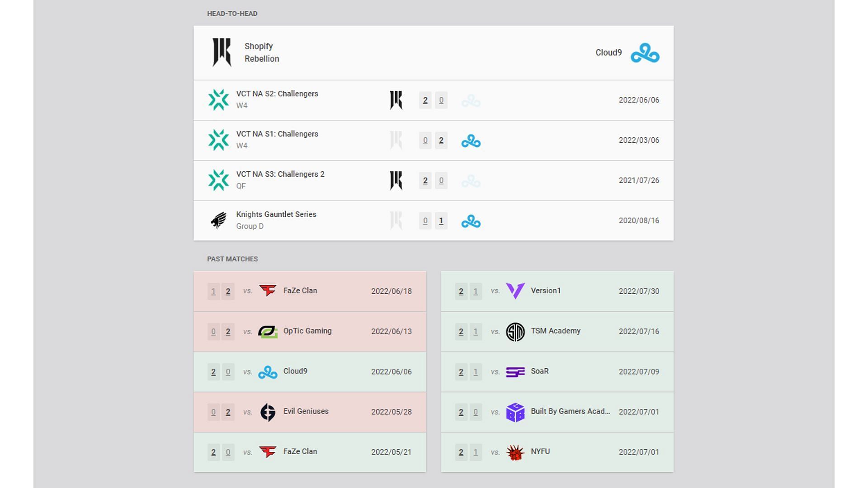Click VCT icon for S3: Challengers 2
Viewport: 868px width, 488px height.
click(x=218, y=180)
